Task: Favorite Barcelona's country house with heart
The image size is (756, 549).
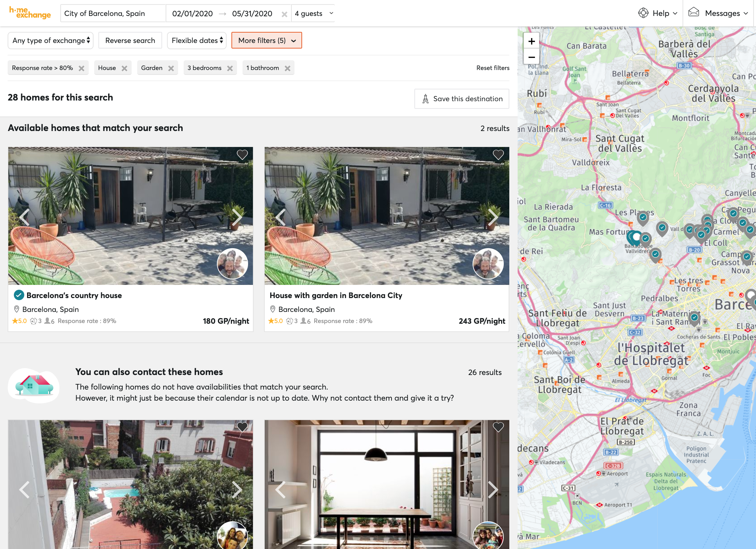Action: click(242, 155)
